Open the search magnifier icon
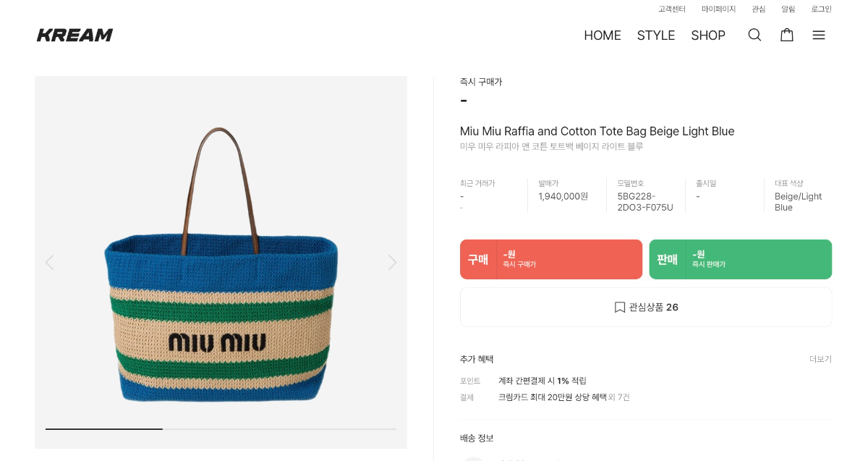Image resolution: width=868 pixels, height=461 pixels. point(754,35)
